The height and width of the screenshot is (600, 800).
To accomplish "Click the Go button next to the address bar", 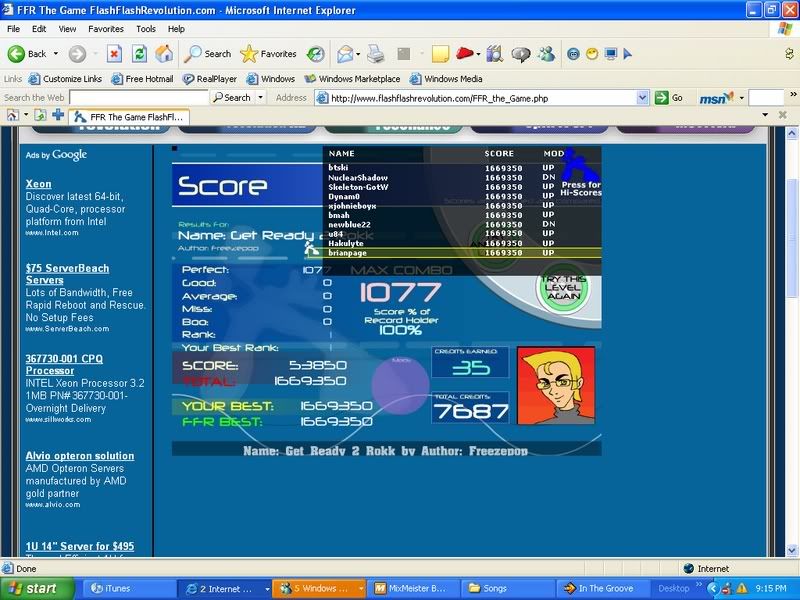I will pos(670,98).
